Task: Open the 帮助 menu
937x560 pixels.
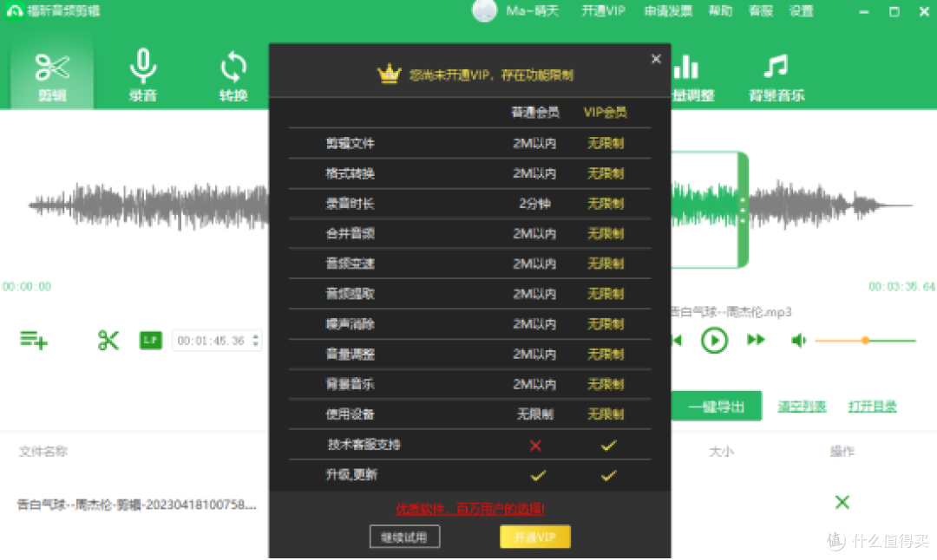Action: tap(721, 10)
